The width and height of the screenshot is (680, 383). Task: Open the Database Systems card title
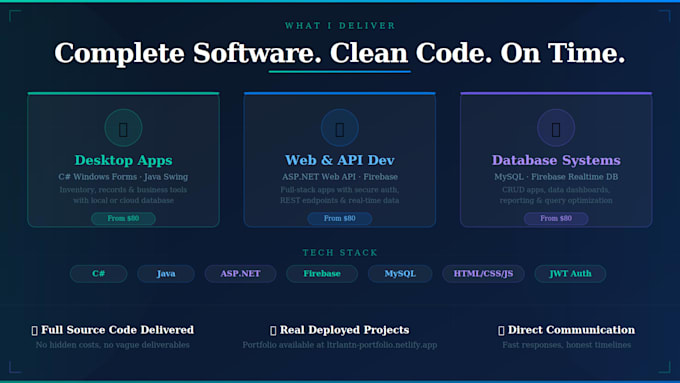(556, 160)
